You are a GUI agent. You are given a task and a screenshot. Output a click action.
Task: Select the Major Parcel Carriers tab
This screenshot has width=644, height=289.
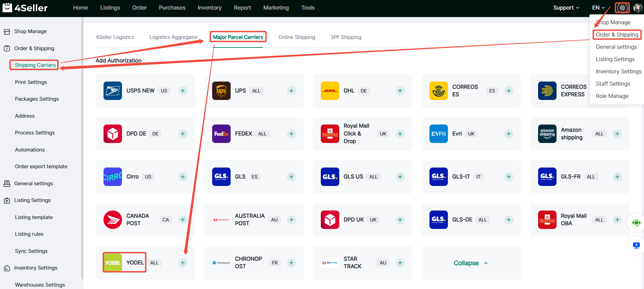238,37
